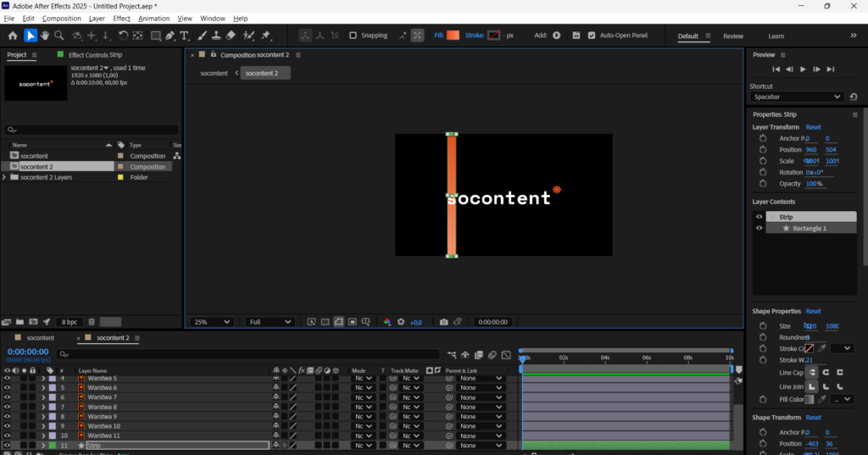Switch to socontent timeline tab
Viewport: 868px width, 455px height.
[x=41, y=338]
